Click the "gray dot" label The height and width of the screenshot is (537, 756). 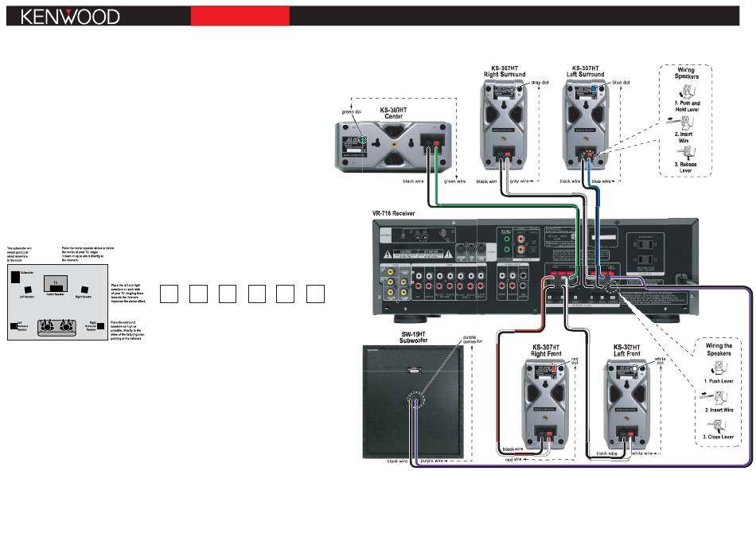(540, 83)
